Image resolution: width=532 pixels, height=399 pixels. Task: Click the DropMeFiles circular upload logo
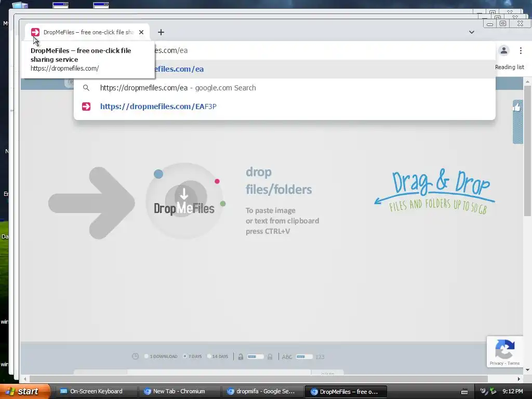click(184, 201)
